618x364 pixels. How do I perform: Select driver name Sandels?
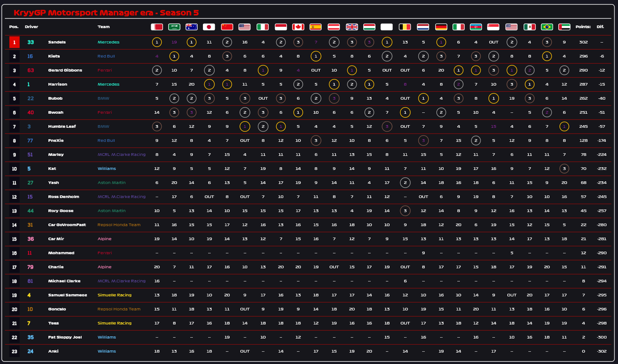tap(57, 42)
